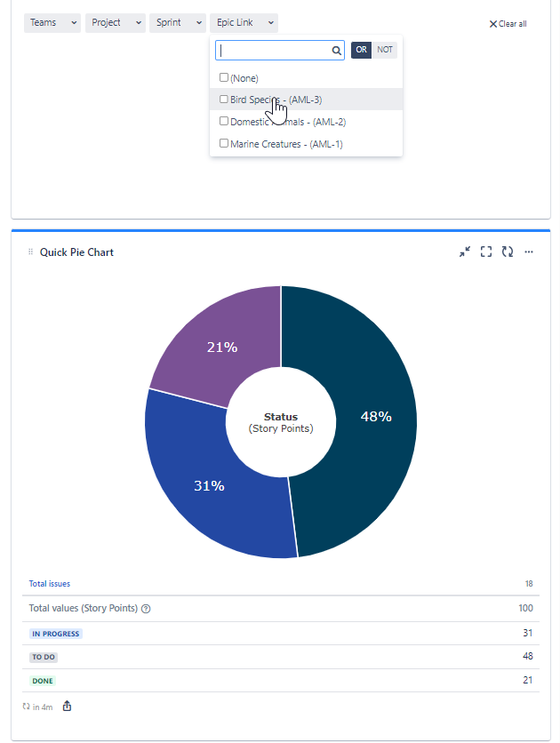Open the Project filter dropdown

tap(115, 22)
